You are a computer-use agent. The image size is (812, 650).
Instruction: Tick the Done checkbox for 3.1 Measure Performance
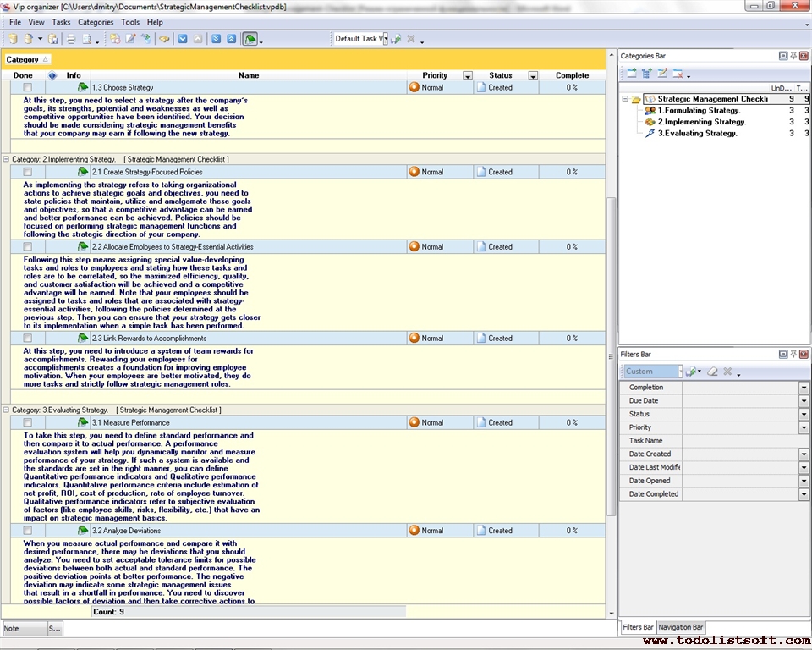pos(28,422)
